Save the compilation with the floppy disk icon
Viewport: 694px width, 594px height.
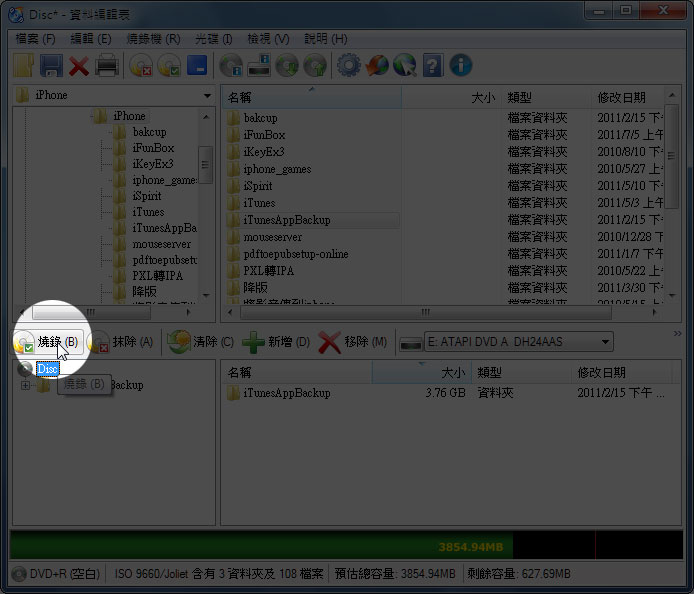51,66
